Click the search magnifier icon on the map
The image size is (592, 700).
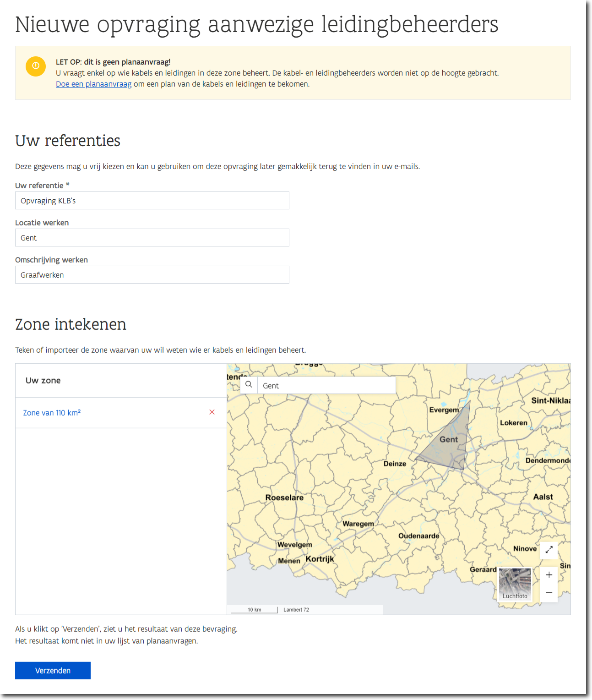pyautogui.click(x=249, y=385)
